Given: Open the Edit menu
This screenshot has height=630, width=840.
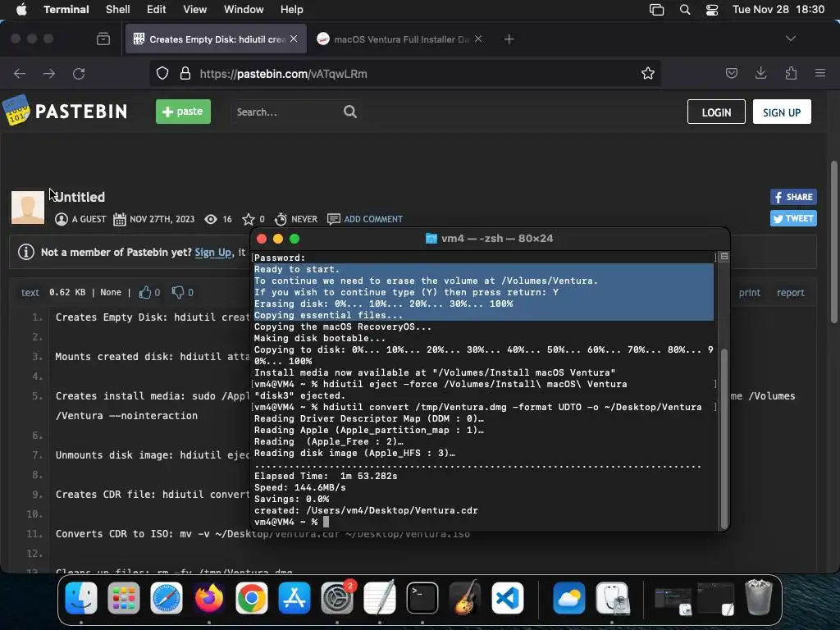Looking at the screenshot, I should (x=157, y=10).
